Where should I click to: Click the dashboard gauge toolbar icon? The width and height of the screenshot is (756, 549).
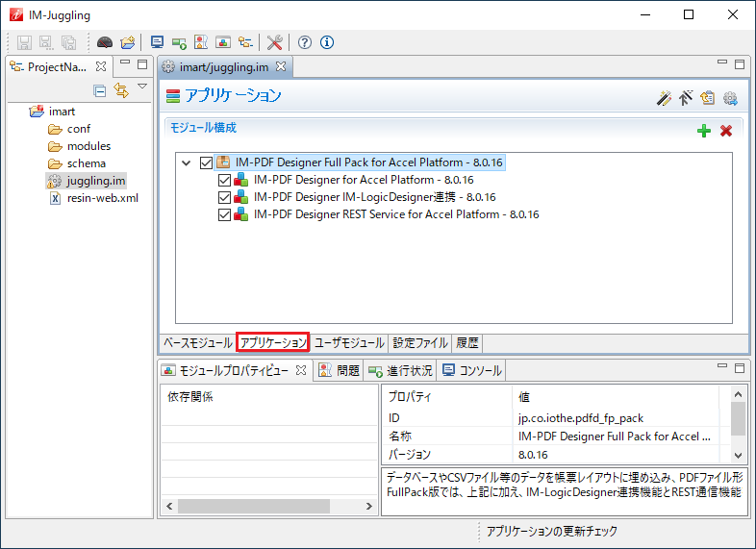[x=105, y=42]
